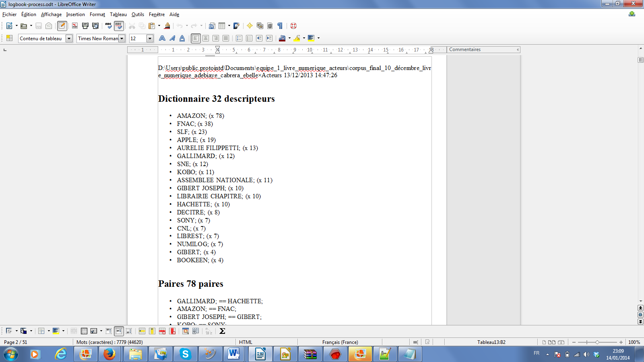Open the Édition menu
This screenshot has width=644, height=362.
[29, 14]
